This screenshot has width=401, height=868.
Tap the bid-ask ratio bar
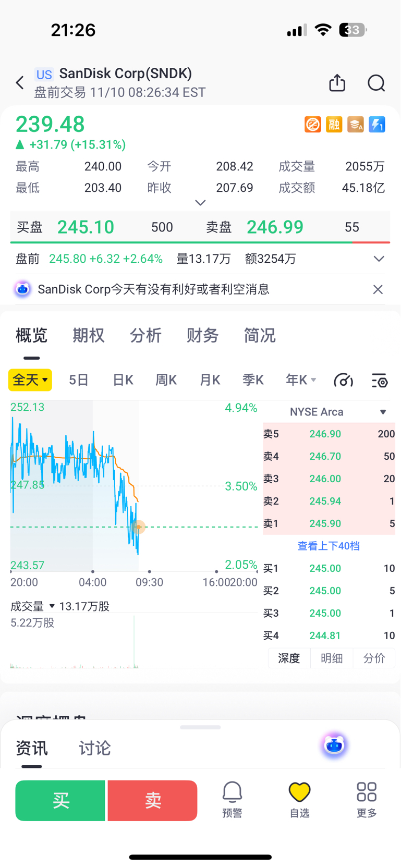point(200,242)
